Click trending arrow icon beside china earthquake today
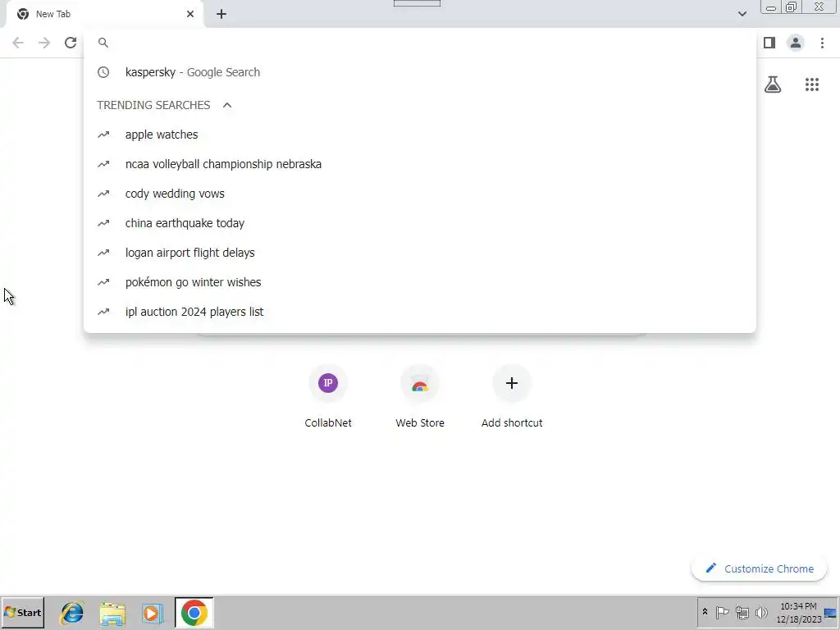This screenshot has height=630, width=840. pyautogui.click(x=103, y=223)
